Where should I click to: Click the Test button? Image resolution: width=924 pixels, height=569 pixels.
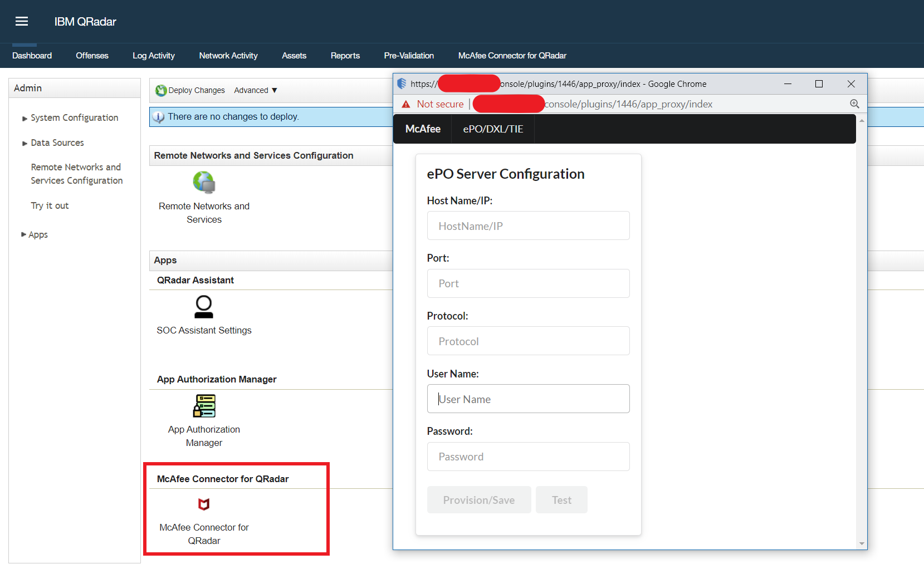tap(561, 500)
